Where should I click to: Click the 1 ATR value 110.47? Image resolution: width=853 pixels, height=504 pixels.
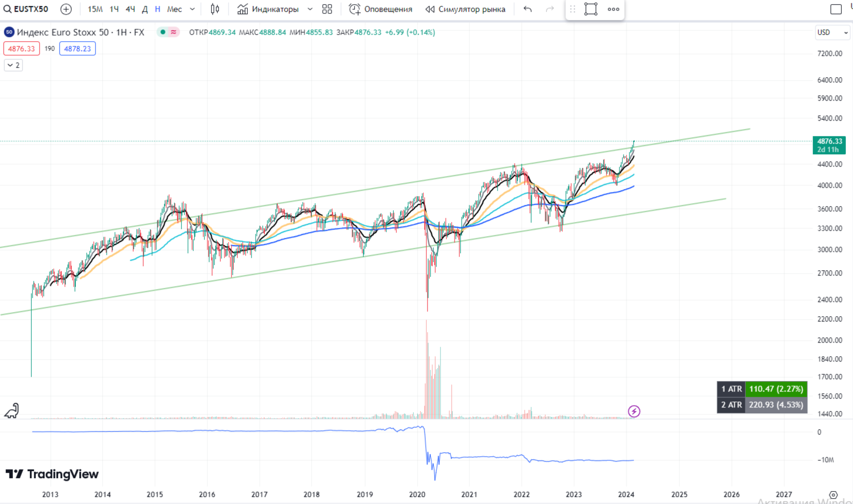coord(776,389)
